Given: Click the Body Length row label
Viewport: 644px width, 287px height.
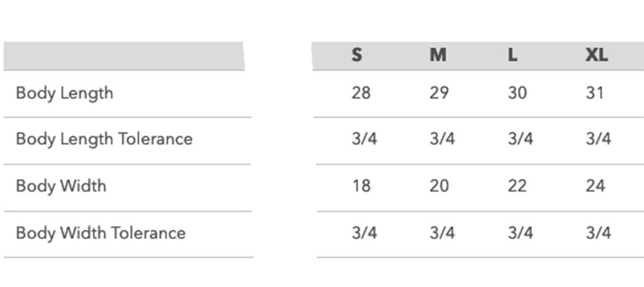Looking at the screenshot, I should pos(64,93).
